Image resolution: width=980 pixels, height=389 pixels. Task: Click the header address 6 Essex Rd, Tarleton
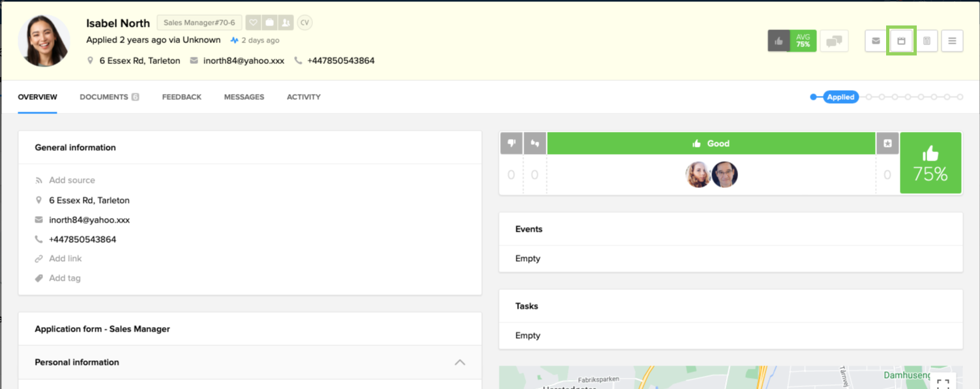[140, 61]
